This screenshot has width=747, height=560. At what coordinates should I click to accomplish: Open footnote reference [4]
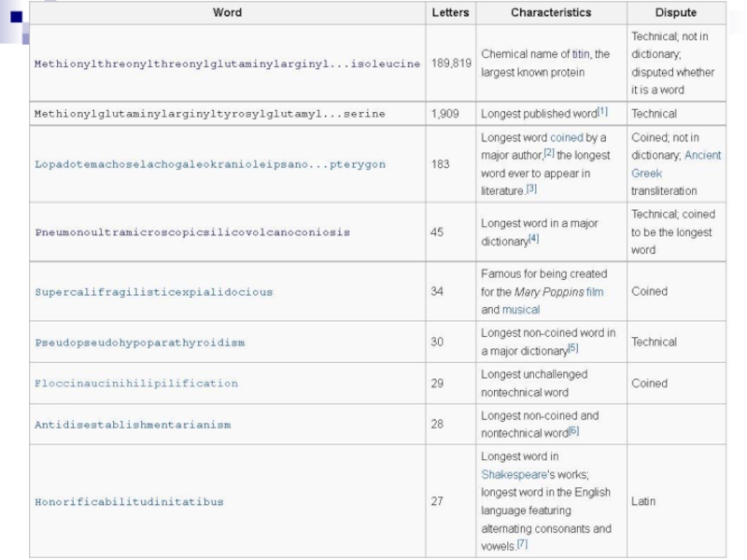pyautogui.click(x=534, y=240)
